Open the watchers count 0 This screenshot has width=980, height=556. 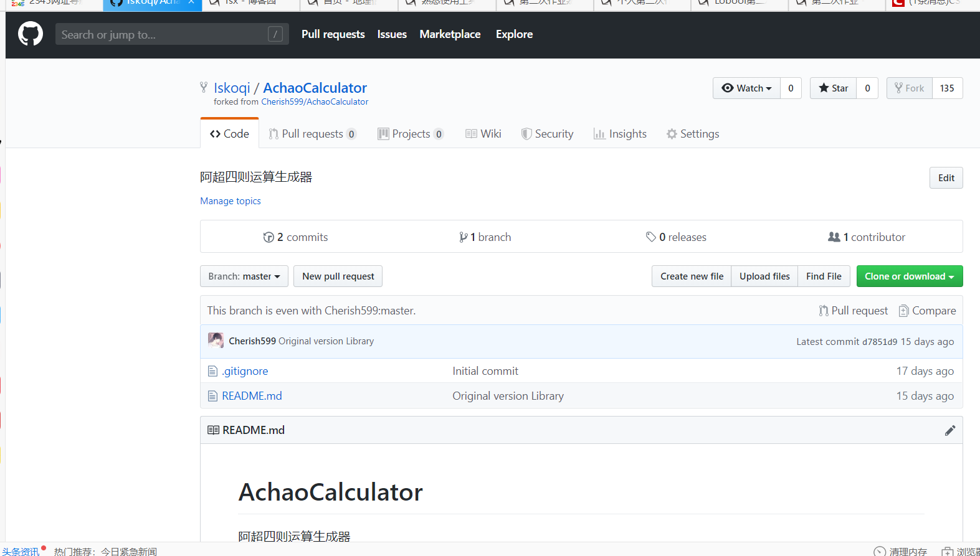pyautogui.click(x=791, y=88)
